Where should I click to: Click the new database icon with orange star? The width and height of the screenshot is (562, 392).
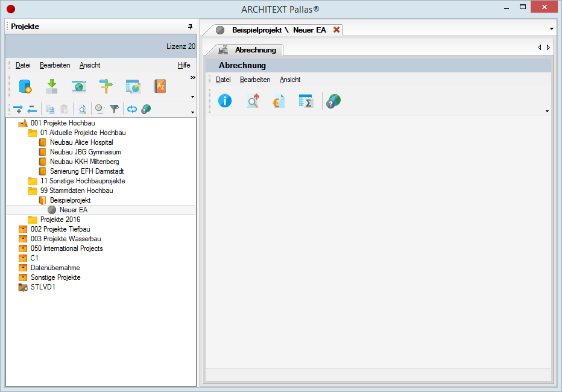[25, 86]
